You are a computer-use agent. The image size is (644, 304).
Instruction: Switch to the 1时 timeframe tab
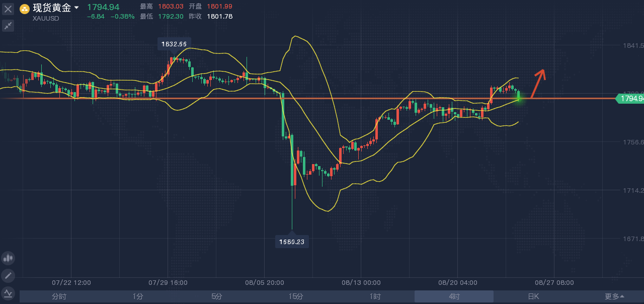(x=375, y=296)
